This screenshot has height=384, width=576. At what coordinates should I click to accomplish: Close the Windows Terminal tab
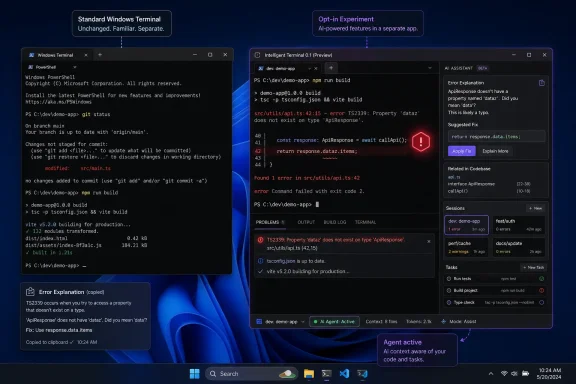(86, 55)
